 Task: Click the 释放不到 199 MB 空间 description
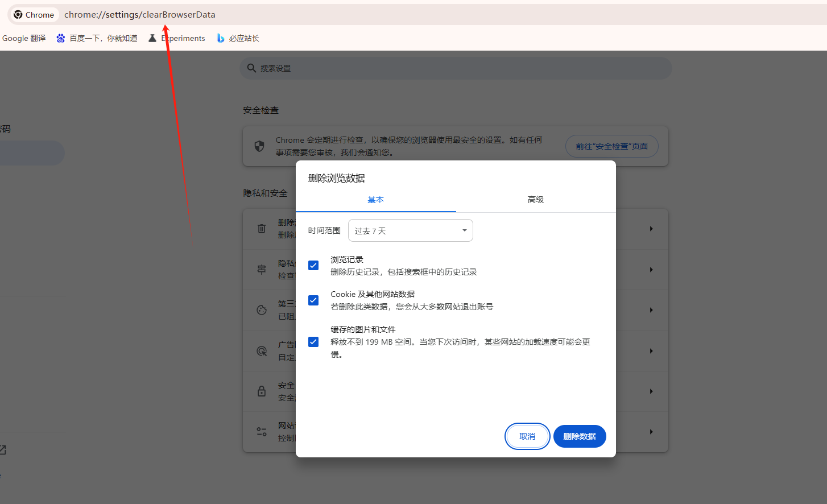(x=460, y=348)
